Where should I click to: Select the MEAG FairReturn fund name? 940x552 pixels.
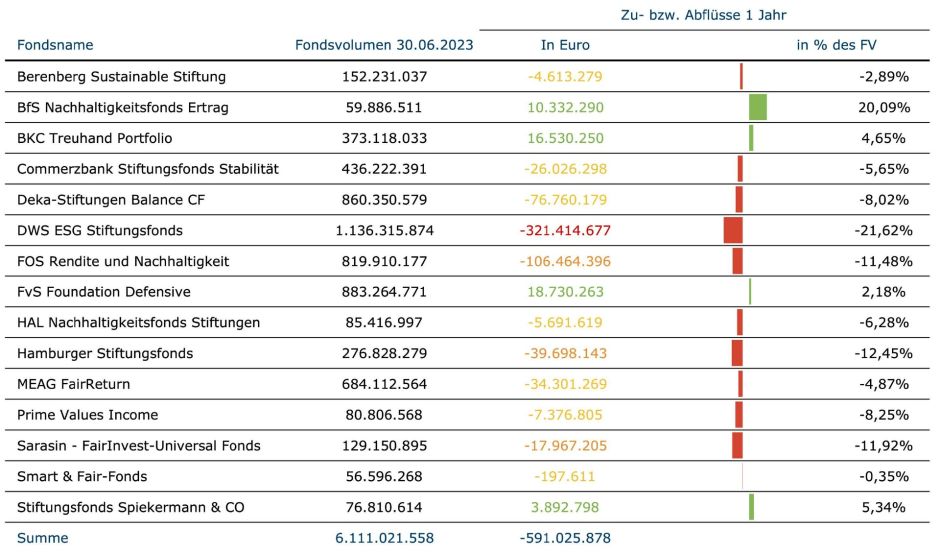[74, 384]
